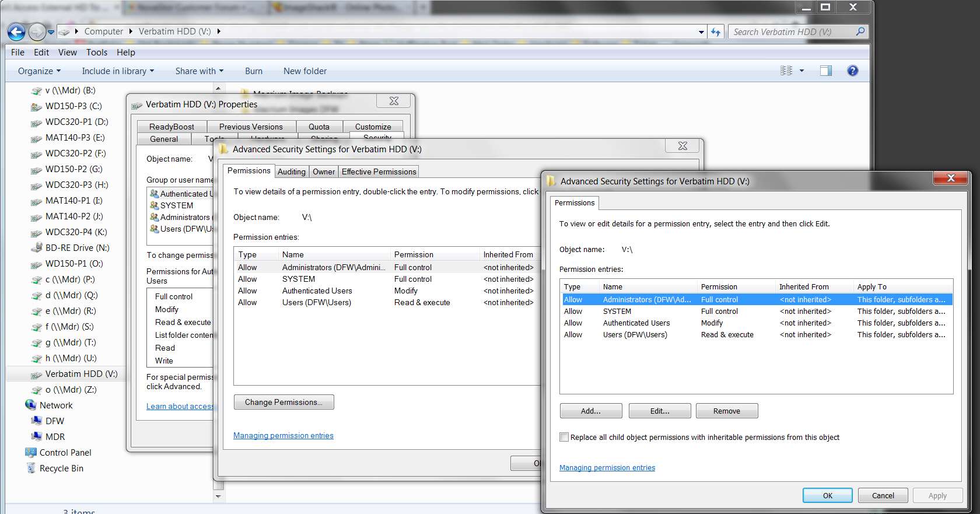Switch to the Owner tab
980x514 pixels.
[x=324, y=172]
